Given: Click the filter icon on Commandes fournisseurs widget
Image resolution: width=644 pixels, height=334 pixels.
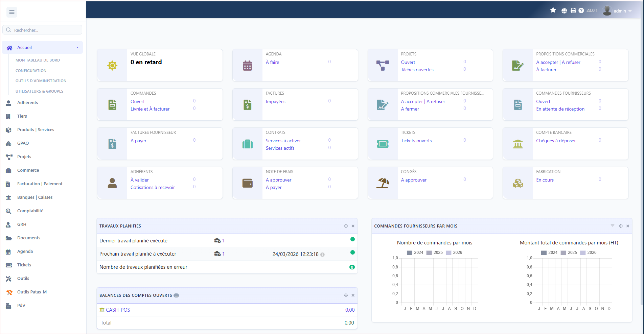Looking at the screenshot, I should pyautogui.click(x=612, y=225).
